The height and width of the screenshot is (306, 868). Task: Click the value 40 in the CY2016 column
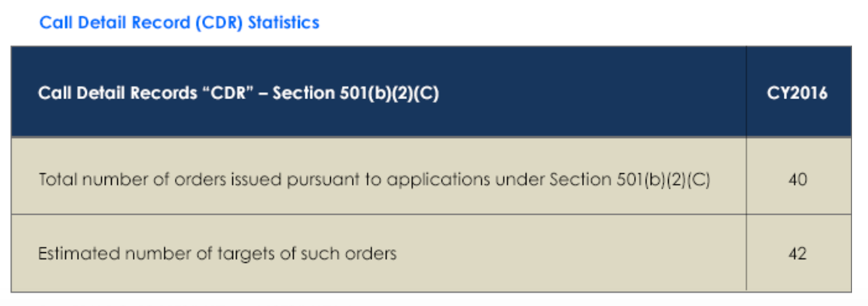pyautogui.click(x=798, y=179)
